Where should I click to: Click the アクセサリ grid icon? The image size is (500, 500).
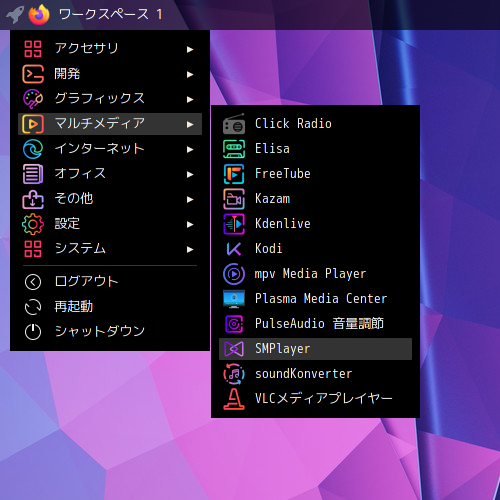[33, 49]
